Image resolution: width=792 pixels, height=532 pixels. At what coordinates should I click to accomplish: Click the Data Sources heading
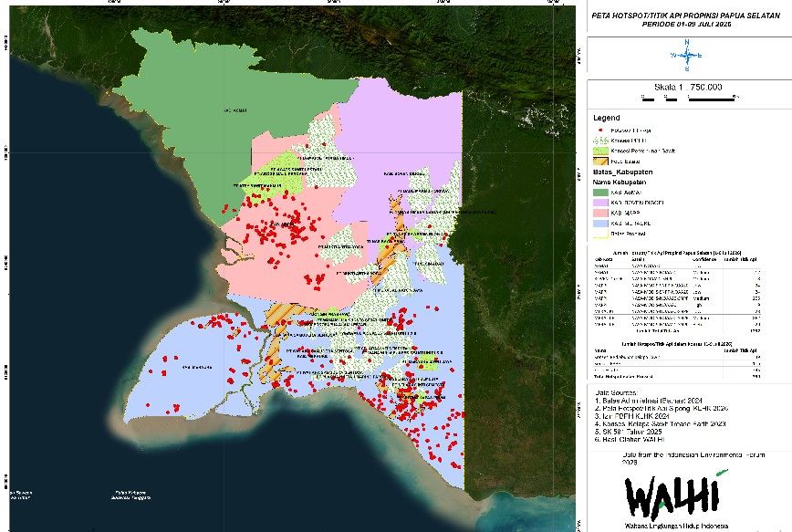coord(616,392)
